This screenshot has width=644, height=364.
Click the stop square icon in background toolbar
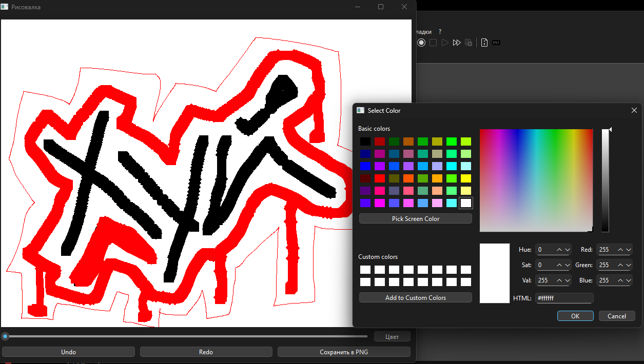(433, 43)
